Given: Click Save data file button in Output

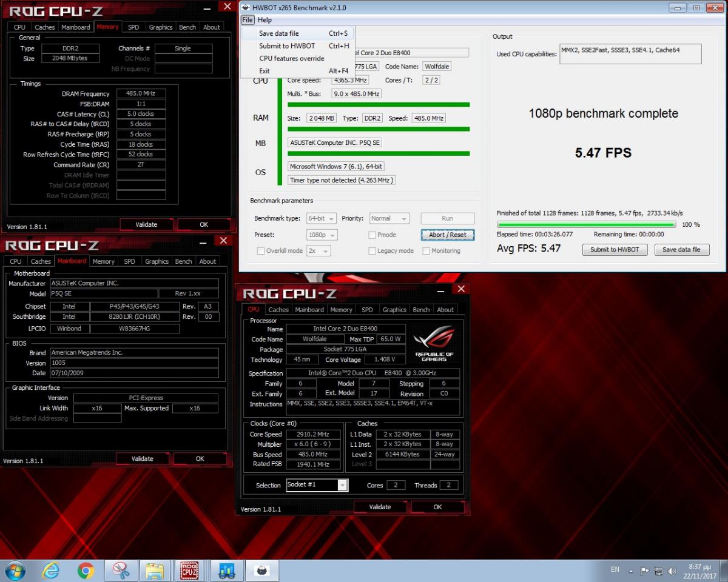Looking at the screenshot, I should 681,250.
